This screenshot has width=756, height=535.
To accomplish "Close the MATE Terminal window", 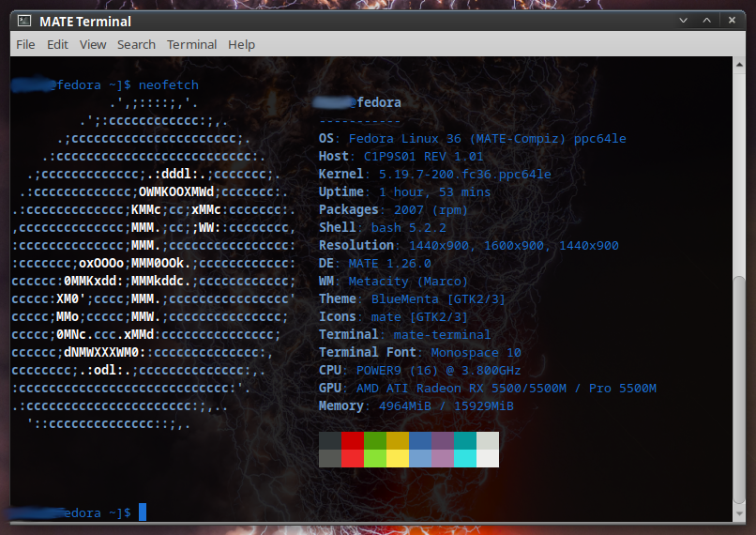I will pos(732,21).
